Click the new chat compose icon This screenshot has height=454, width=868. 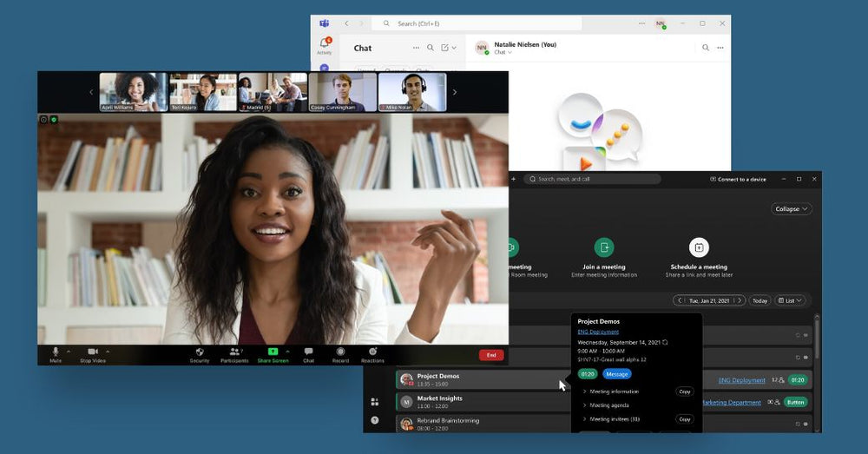point(445,48)
